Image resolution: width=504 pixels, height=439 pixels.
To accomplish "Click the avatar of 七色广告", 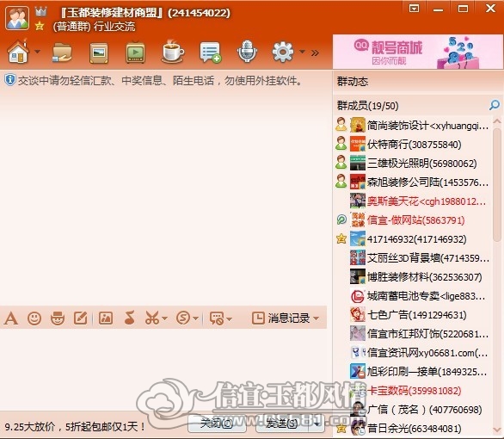I will 358,314.
